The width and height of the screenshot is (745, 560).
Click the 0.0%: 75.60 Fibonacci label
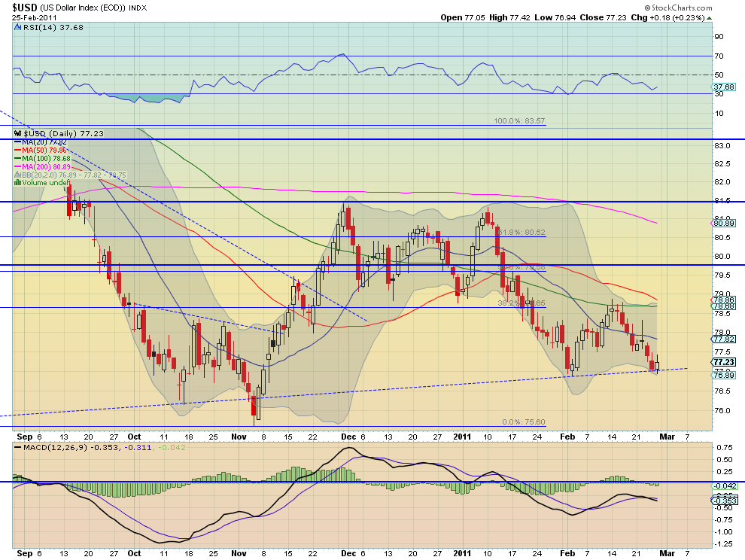tap(524, 422)
